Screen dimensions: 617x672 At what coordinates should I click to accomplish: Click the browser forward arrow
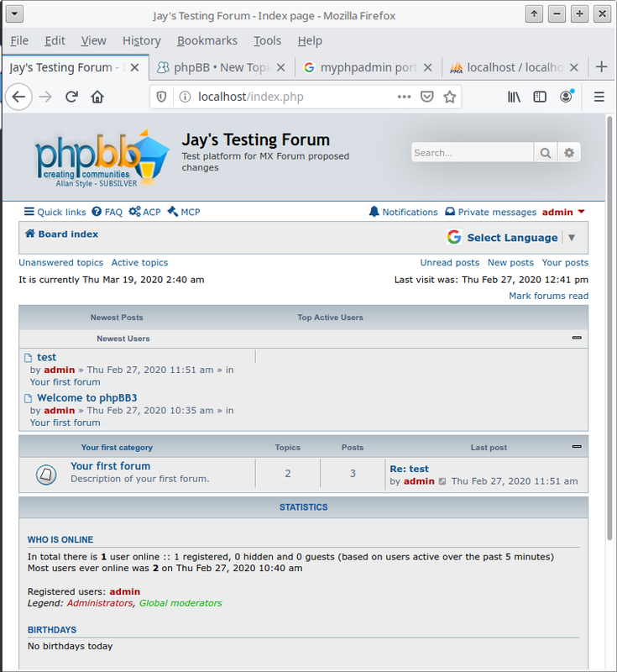pos(45,97)
